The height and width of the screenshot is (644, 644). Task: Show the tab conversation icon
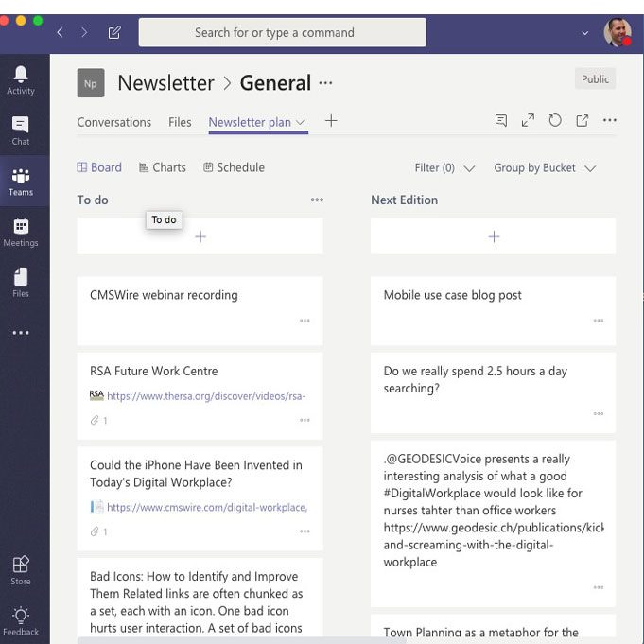point(501,120)
